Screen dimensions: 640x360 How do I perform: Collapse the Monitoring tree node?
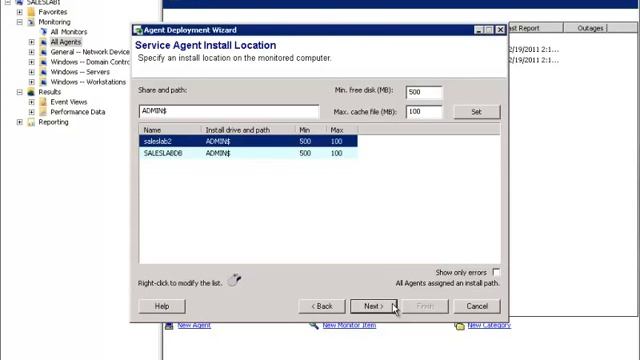coord(20,22)
